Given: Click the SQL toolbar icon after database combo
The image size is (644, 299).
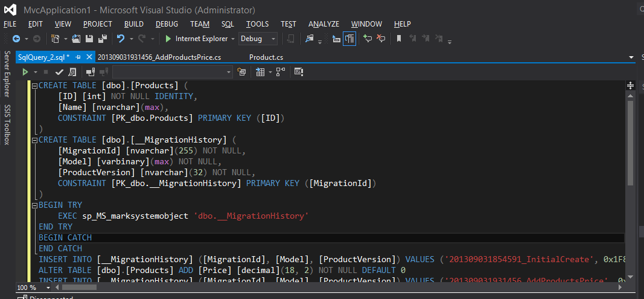Looking at the screenshot, I should point(242,72).
